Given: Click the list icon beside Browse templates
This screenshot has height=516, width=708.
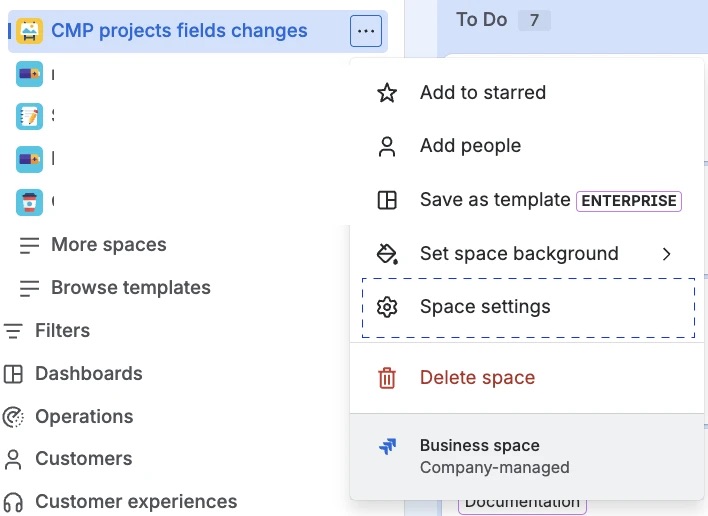Looking at the screenshot, I should coord(30,288).
